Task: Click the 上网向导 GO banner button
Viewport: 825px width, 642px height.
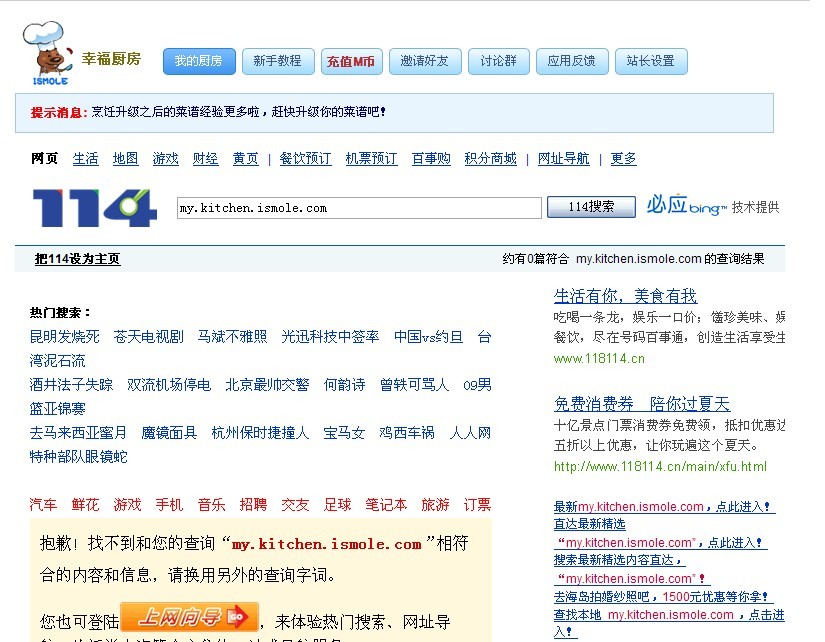Action: coord(189,617)
